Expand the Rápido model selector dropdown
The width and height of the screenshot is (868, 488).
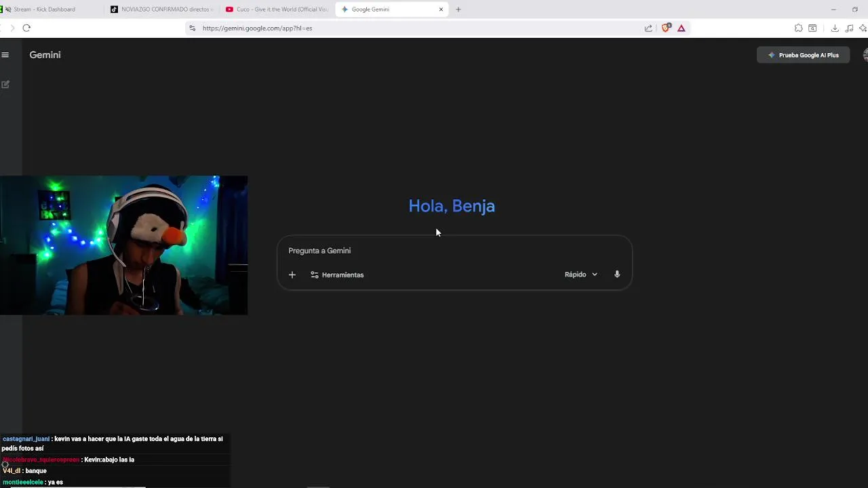point(580,274)
